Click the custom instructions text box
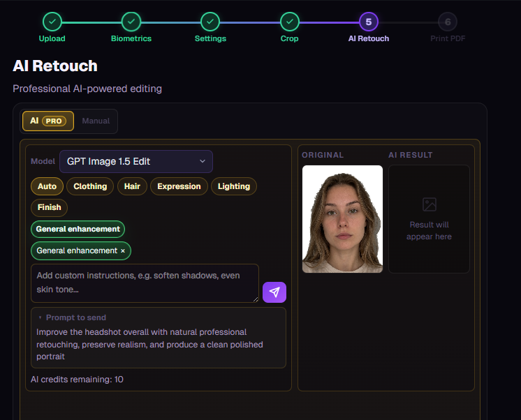 [x=145, y=283]
